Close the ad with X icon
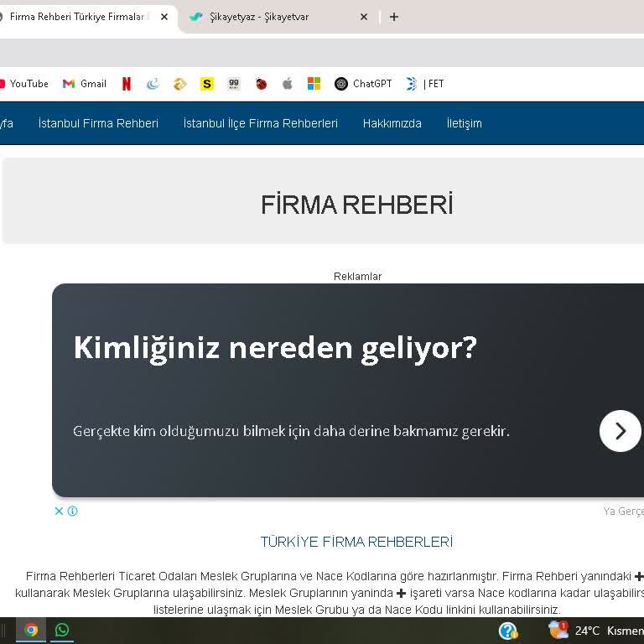Viewport: 644px width, 644px height. 59,511
